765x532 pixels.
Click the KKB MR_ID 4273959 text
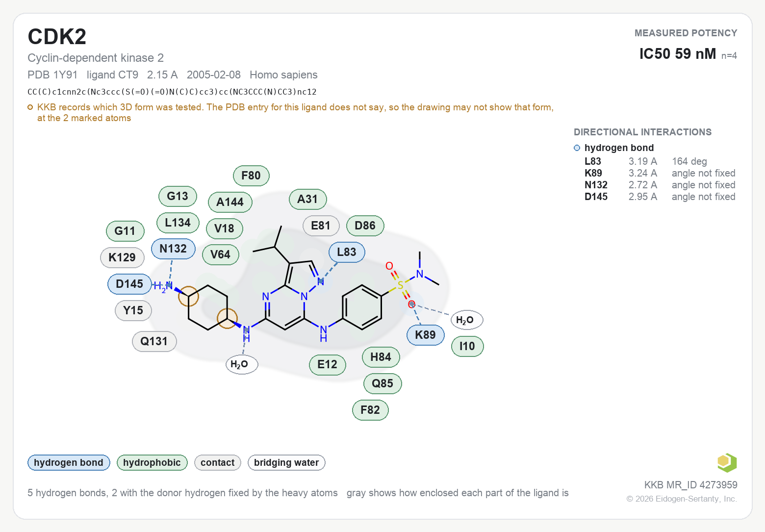click(690, 485)
